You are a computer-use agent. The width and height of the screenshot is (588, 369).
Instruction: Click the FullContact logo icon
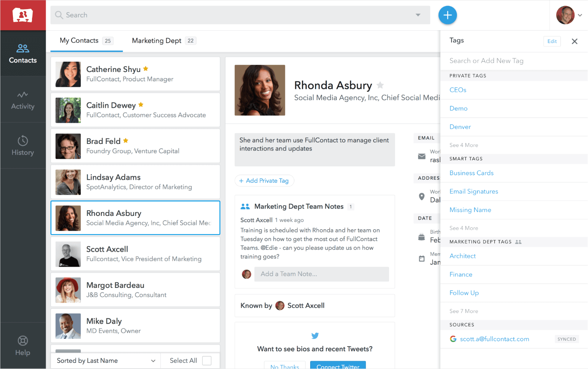(22, 15)
